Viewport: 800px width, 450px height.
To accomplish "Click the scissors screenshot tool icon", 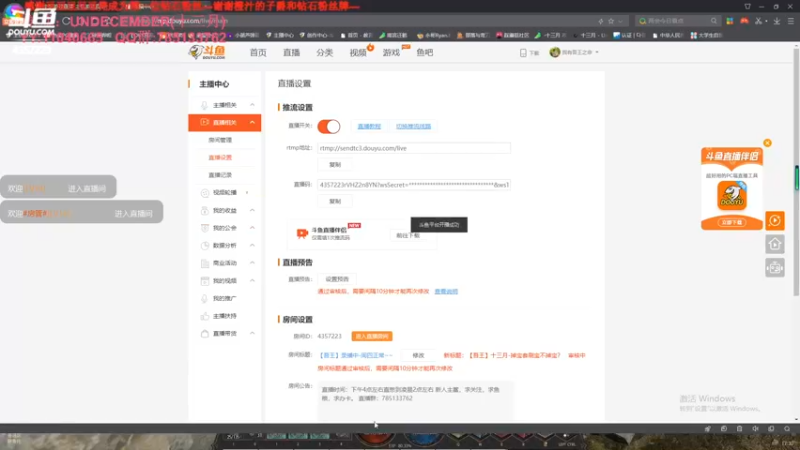I will [x=758, y=21].
